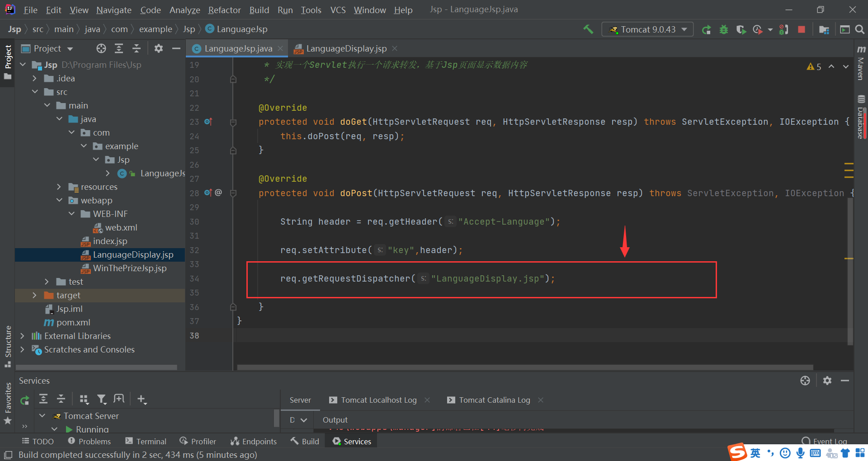Screen dimensions: 868x461
Task: Open Services panel settings gear
Action: point(827,381)
